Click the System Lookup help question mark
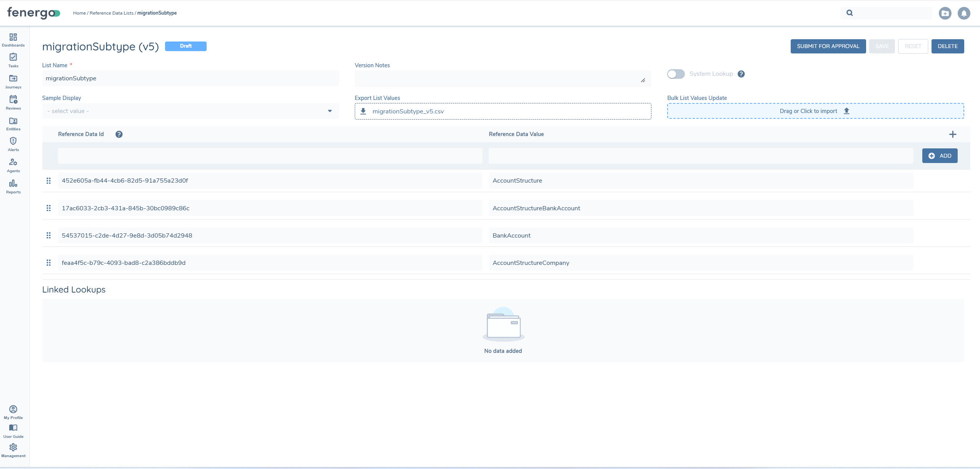The image size is (980, 469). (741, 74)
